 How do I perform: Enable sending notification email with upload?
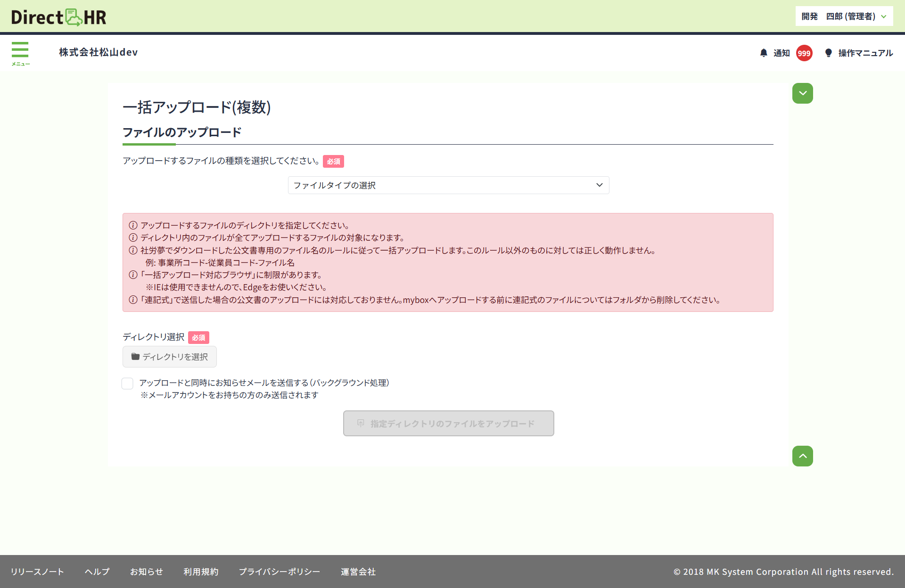tap(127, 384)
